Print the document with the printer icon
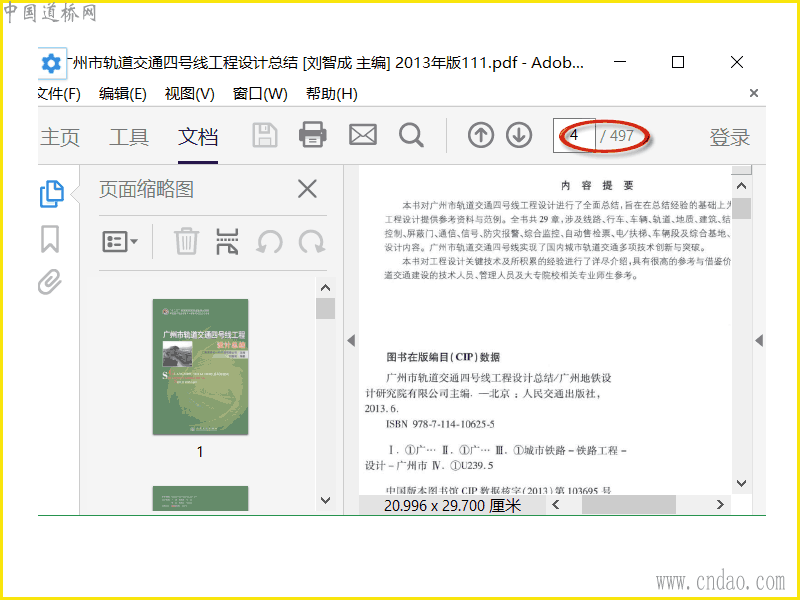 click(x=313, y=135)
